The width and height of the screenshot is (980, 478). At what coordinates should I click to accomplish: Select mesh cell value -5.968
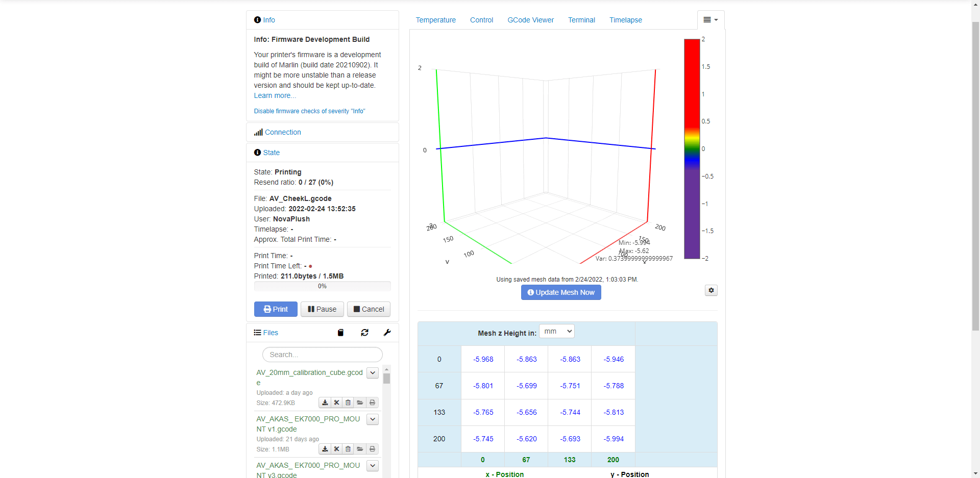483,359
